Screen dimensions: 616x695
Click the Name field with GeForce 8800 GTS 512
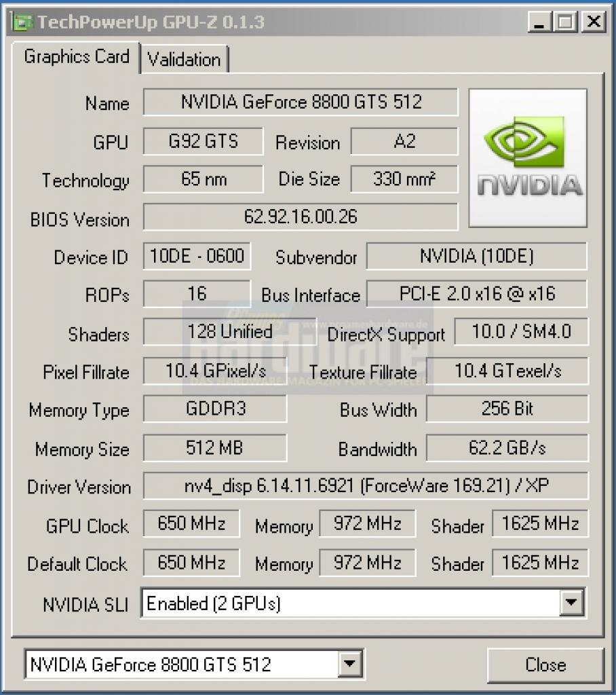pos(301,102)
